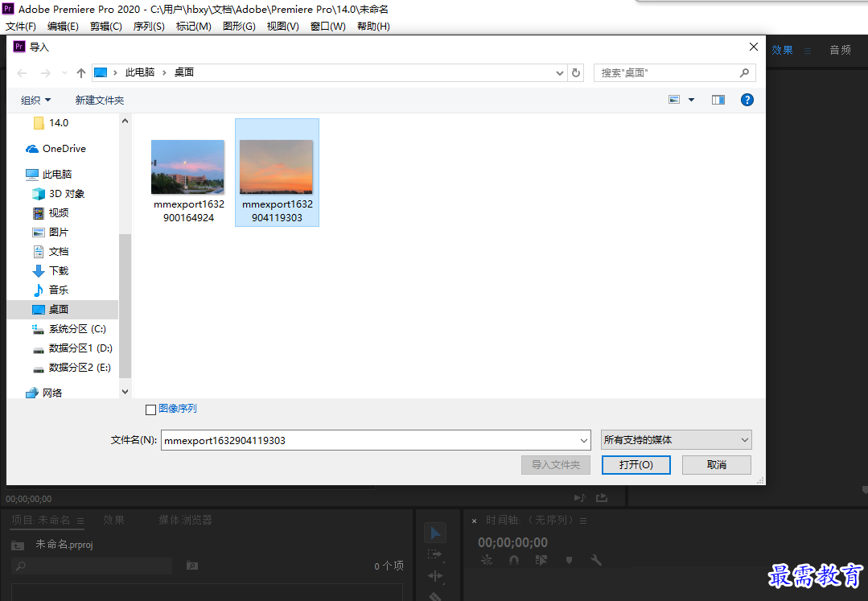Open the 编辑(E) menu
The image size is (868, 601).
click(x=63, y=27)
